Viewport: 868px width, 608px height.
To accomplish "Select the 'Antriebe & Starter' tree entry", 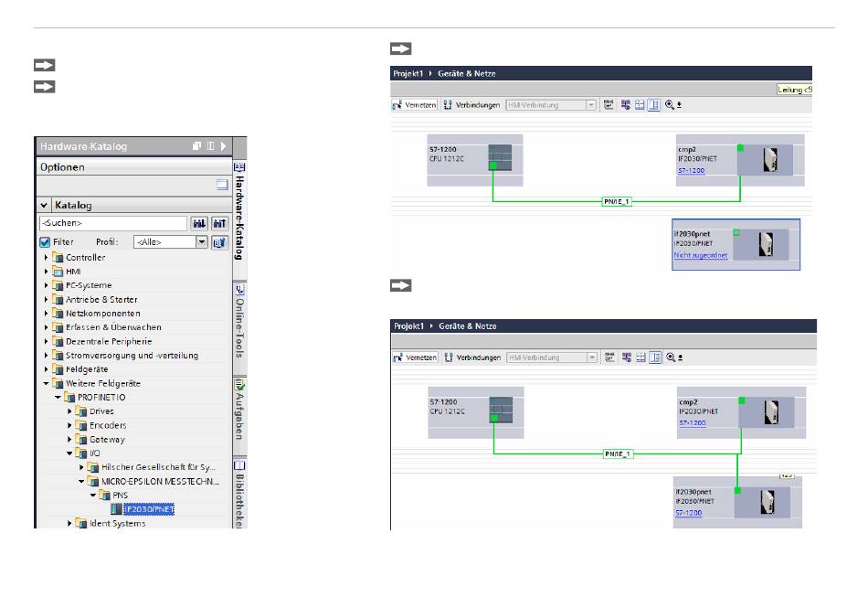I will point(101,300).
